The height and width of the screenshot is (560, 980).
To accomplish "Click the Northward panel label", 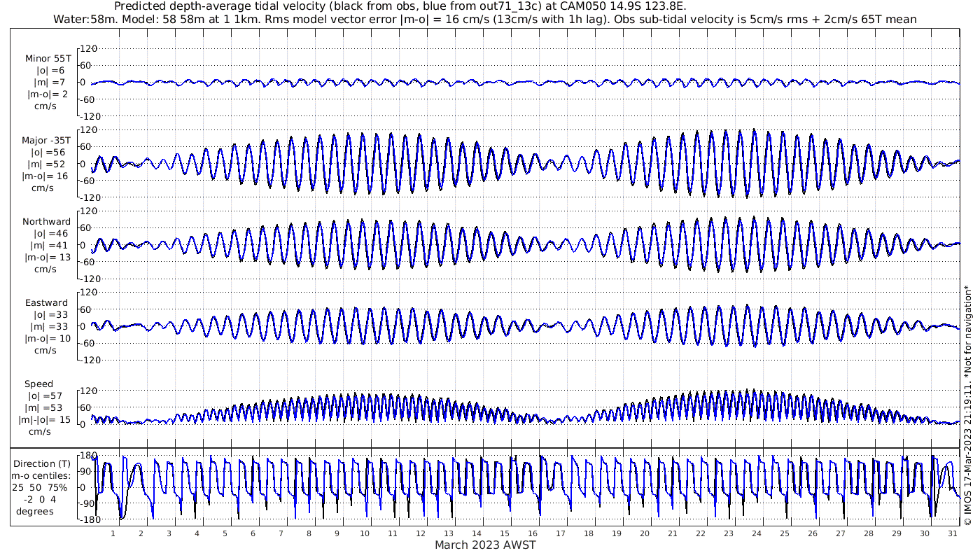I will (46, 222).
